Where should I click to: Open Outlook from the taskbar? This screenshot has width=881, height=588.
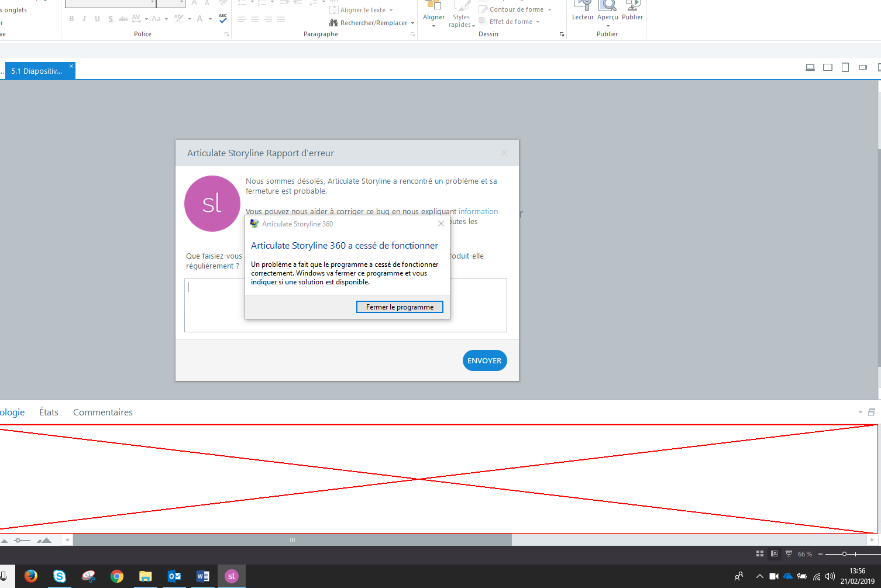click(x=174, y=576)
